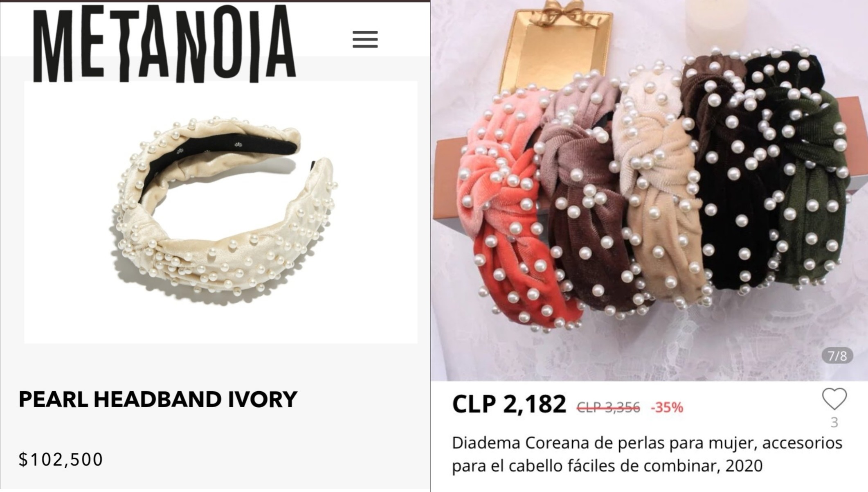Viewport: 868px width, 492px height.
Task: Tap the -35% discount label
Action: [667, 407]
